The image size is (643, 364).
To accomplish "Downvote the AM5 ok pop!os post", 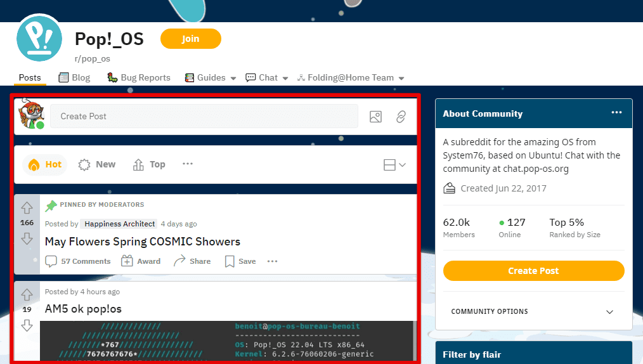I will pos(27,325).
